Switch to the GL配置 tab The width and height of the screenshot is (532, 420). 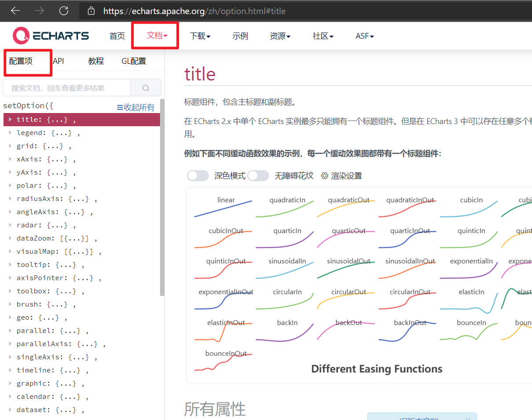pyautogui.click(x=134, y=61)
